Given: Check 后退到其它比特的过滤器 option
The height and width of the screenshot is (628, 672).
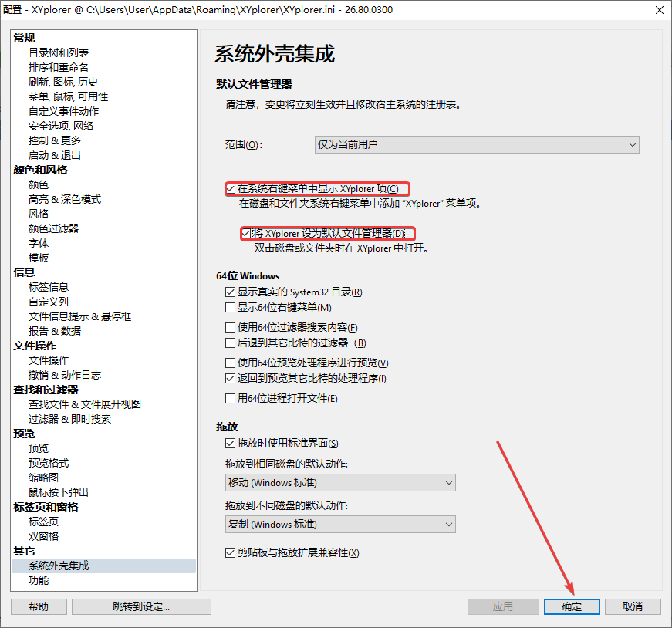Looking at the screenshot, I should click(x=230, y=343).
